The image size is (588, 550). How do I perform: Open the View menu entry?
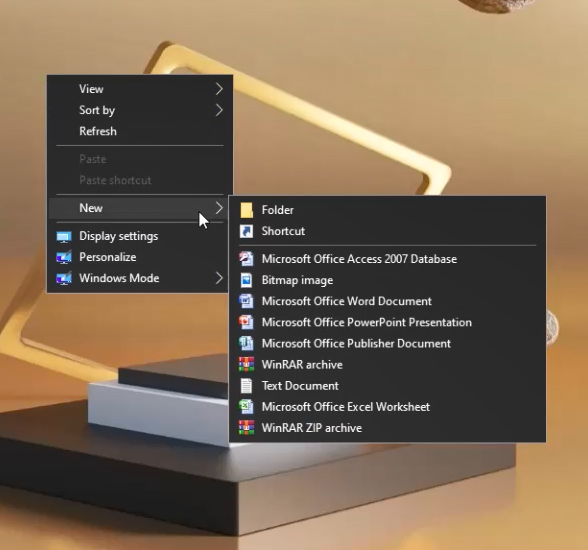(140, 89)
